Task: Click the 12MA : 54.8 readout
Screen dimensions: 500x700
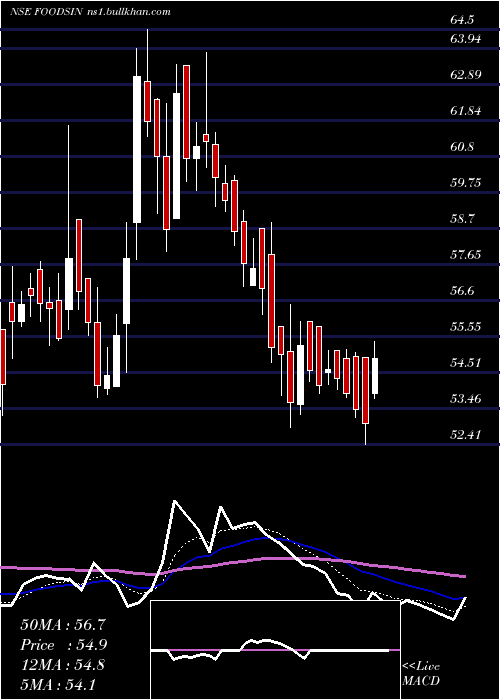Action: point(63,665)
